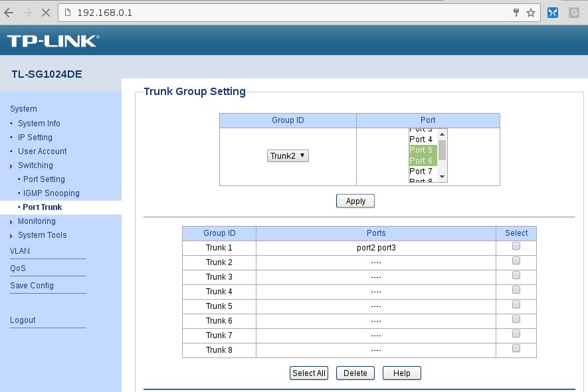The width and height of the screenshot is (588, 392).
Task: Click the saved password key icon
Action: click(516, 13)
